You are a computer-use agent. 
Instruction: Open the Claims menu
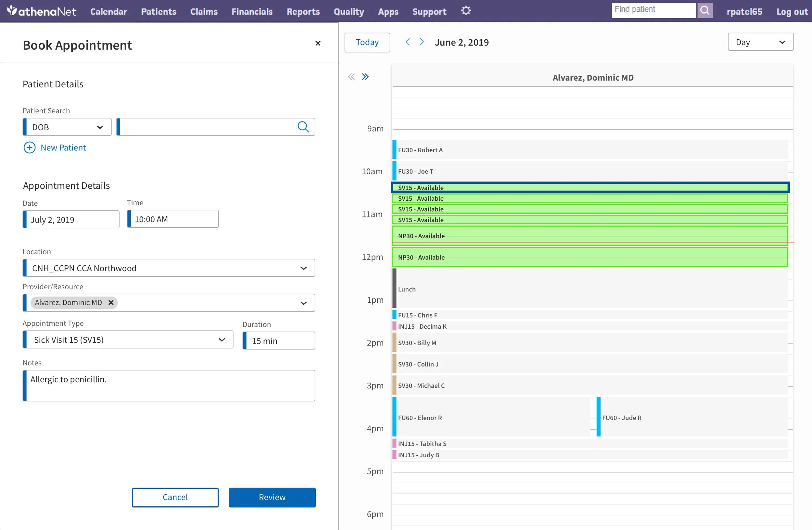tap(204, 12)
